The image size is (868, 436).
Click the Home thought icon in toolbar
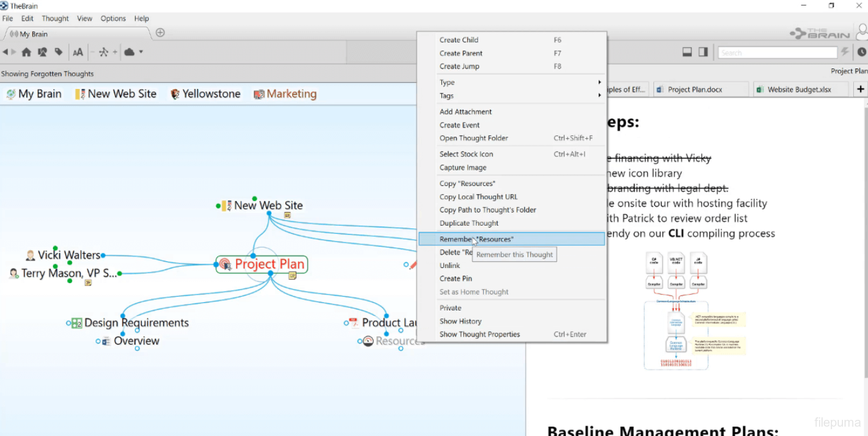click(26, 52)
